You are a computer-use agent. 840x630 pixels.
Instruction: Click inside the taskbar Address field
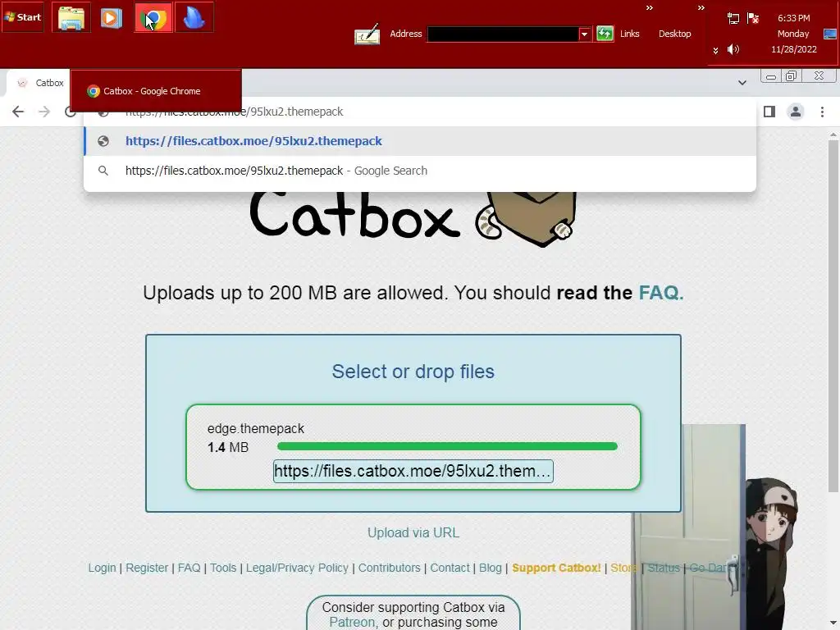point(503,34)
